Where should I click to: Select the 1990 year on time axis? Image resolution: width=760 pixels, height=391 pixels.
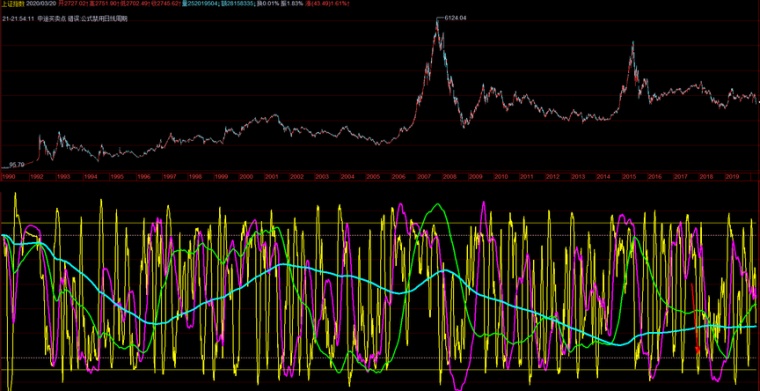pyautogui.click(x=8, y=177)
